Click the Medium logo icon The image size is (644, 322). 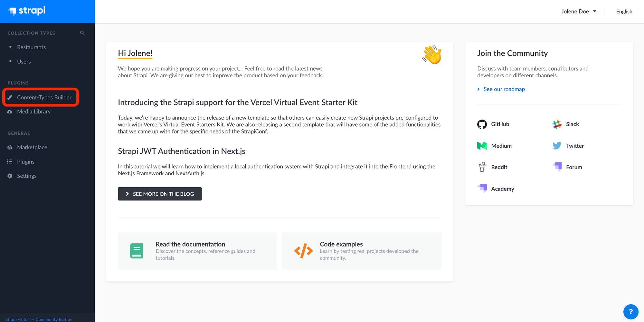pyautogui.click(x=482, y=146)
